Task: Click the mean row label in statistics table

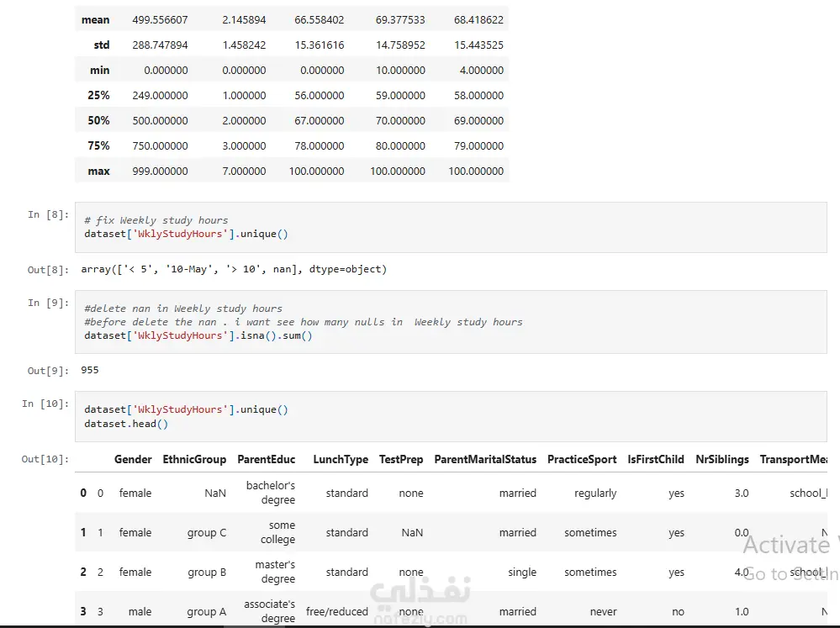Action: pyautogui.click(x=95, y=20)
